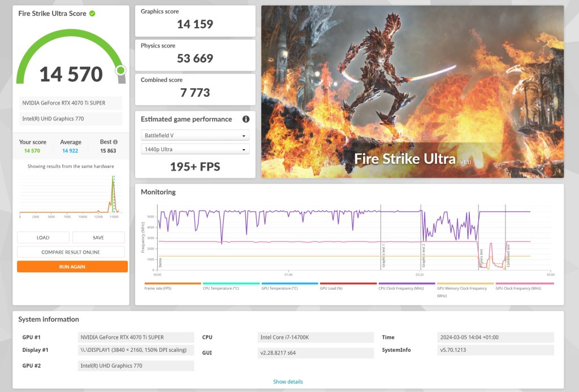Screen dimensions: 579x392
Task: Click the Combined test chart marker
Action: 508,256
